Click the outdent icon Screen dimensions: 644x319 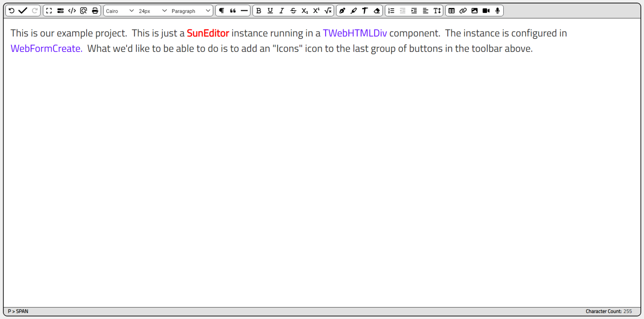click(x=403, y=11)
